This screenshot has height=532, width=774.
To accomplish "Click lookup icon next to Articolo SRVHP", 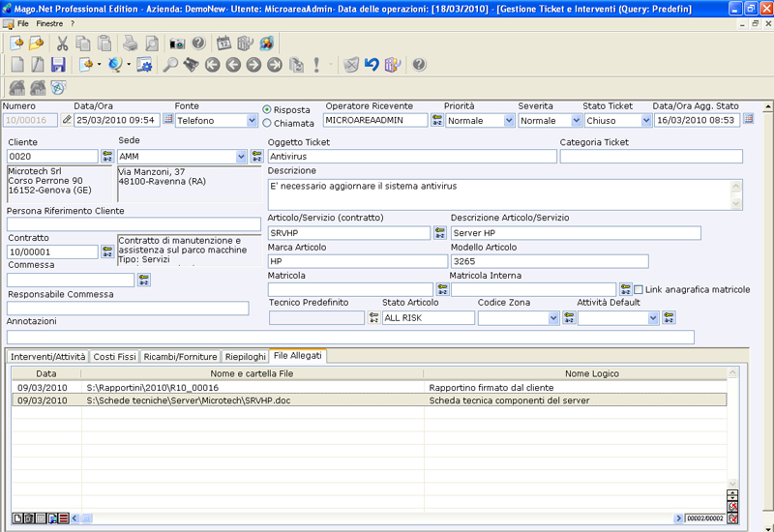I will tap(440, 233).
